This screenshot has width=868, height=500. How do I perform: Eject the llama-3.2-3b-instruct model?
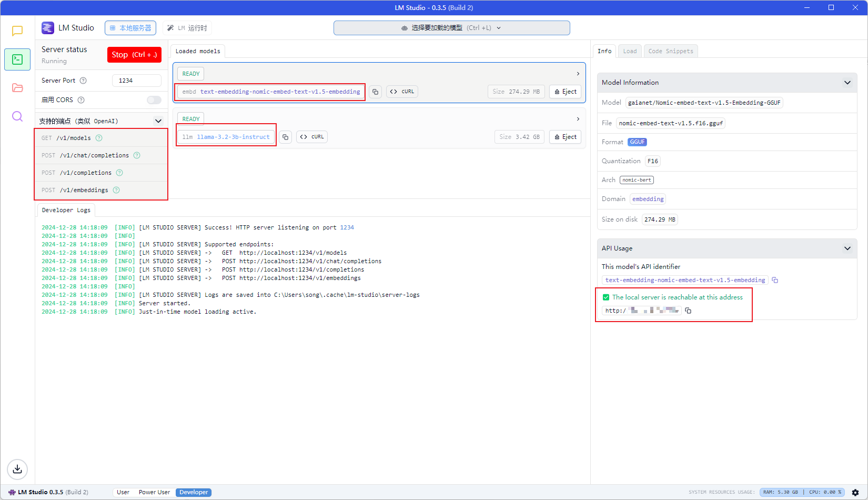[x=565, y=137]
